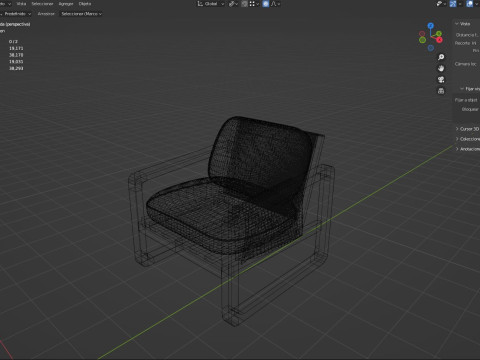Click the dim blue negative Z gizmo circle
Viewport: 480px width, 360px height.
pyautogui.click(x=431, y=48)
